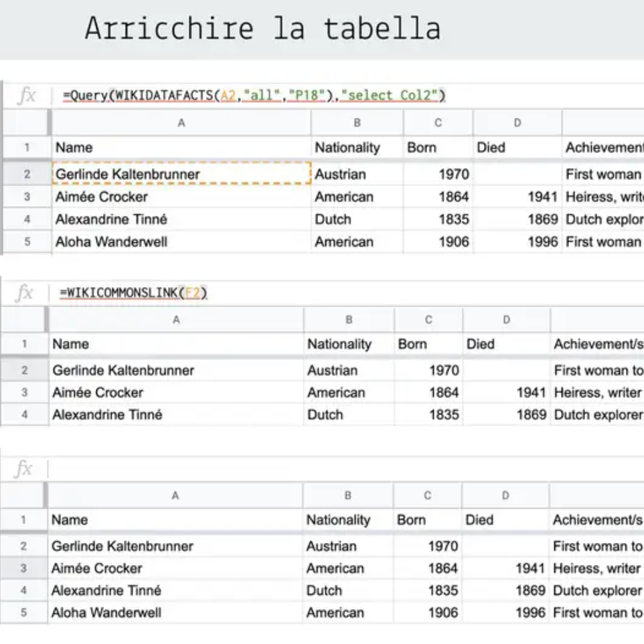Select row 3 header in the bottom table
Image resolution: width=644 pixels, height=644 pixels.
tap(23, 568)
